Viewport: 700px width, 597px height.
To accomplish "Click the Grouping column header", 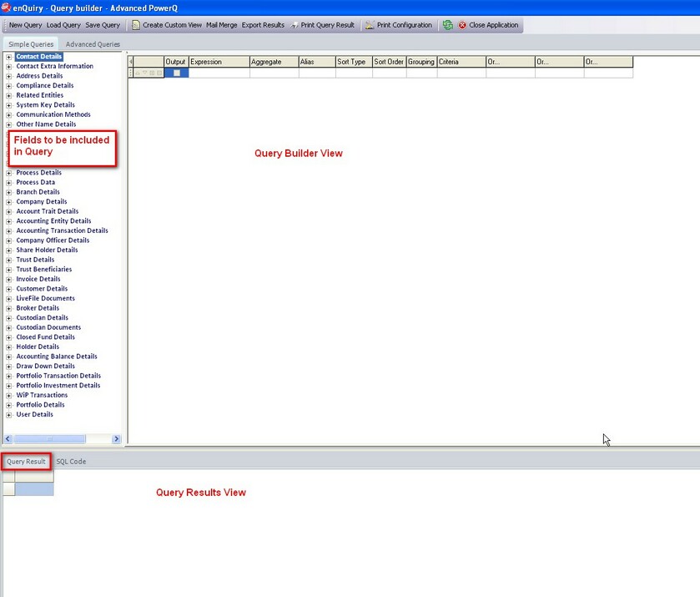I will tap(421, 62).
